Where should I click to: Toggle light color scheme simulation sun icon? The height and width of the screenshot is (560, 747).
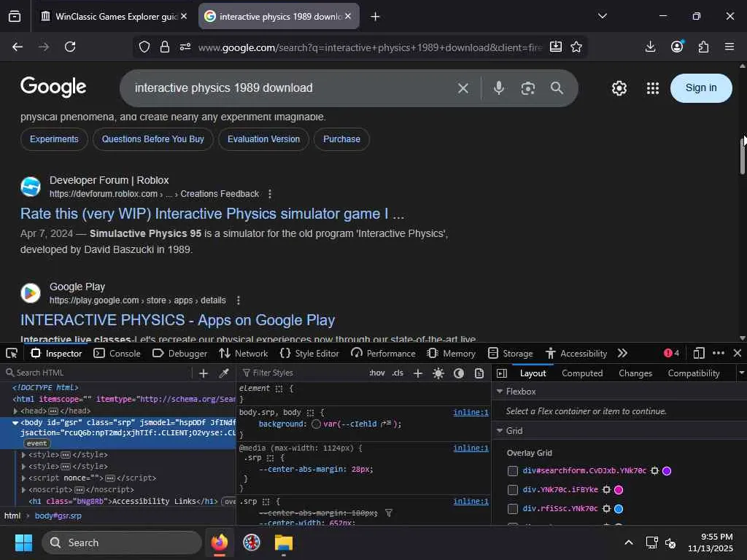(x=438, y=373)
